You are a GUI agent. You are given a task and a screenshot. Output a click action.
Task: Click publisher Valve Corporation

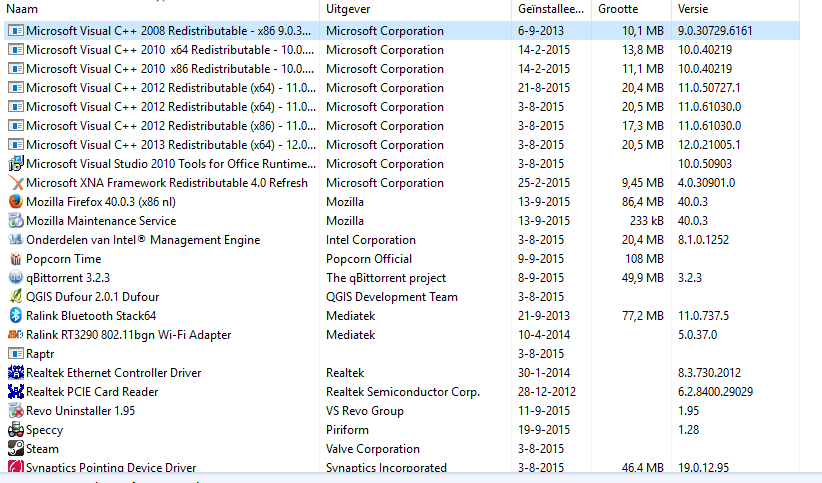click(373, 449)
